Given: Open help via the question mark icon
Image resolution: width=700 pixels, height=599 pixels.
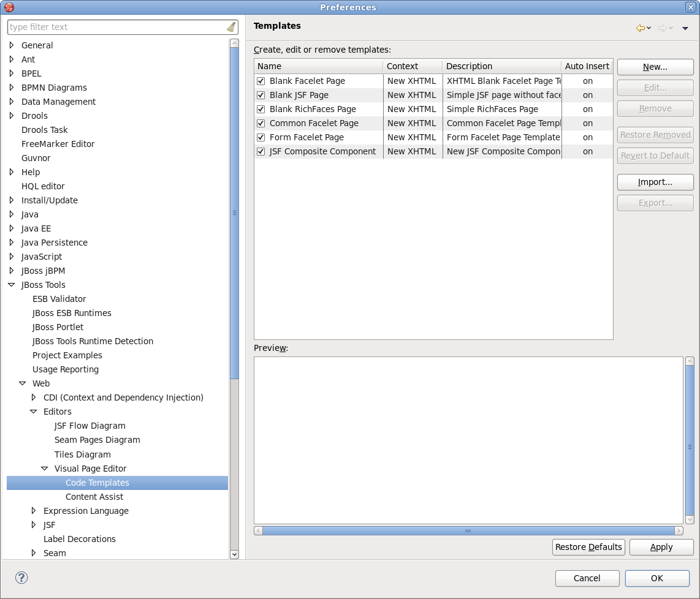Looking at the screenshot, I should point(21,578).
